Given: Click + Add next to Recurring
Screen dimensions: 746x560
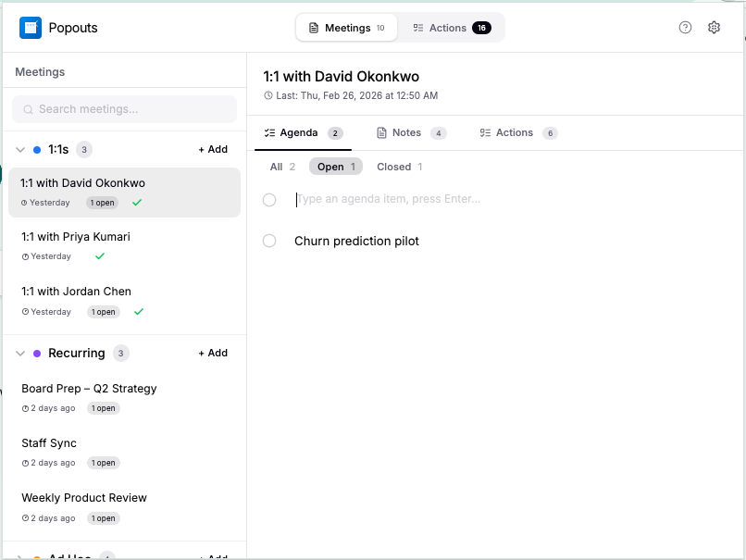Looking at the screenshot, I should [212, 353].
